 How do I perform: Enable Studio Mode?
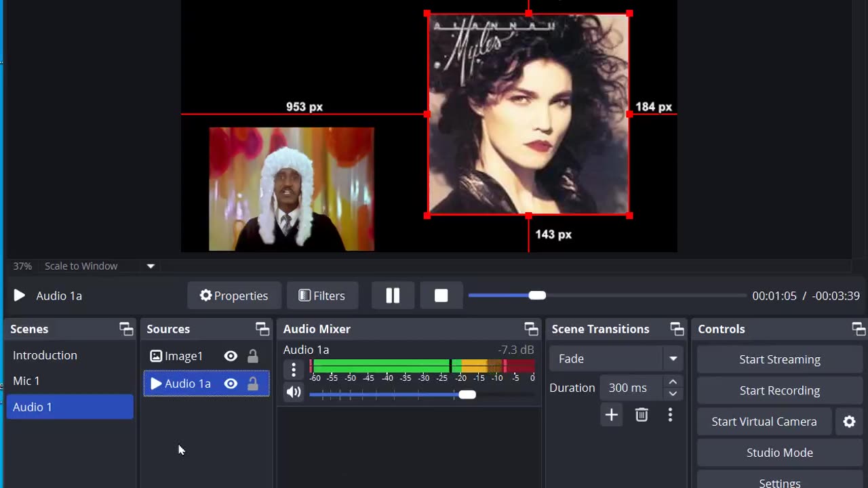780,453
